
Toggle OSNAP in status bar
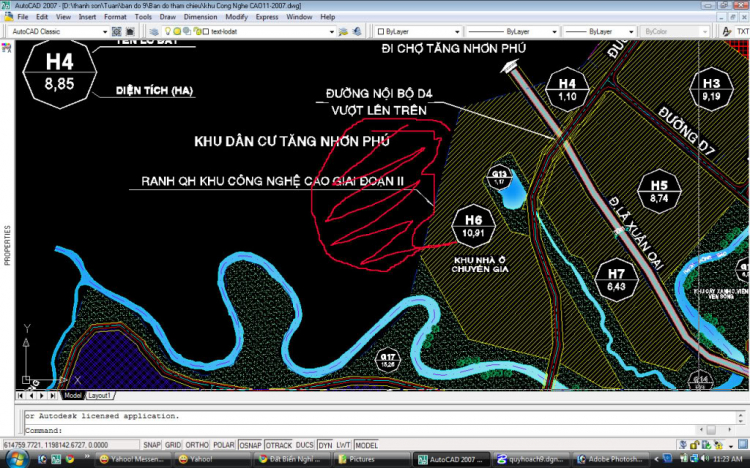[250, 445]
